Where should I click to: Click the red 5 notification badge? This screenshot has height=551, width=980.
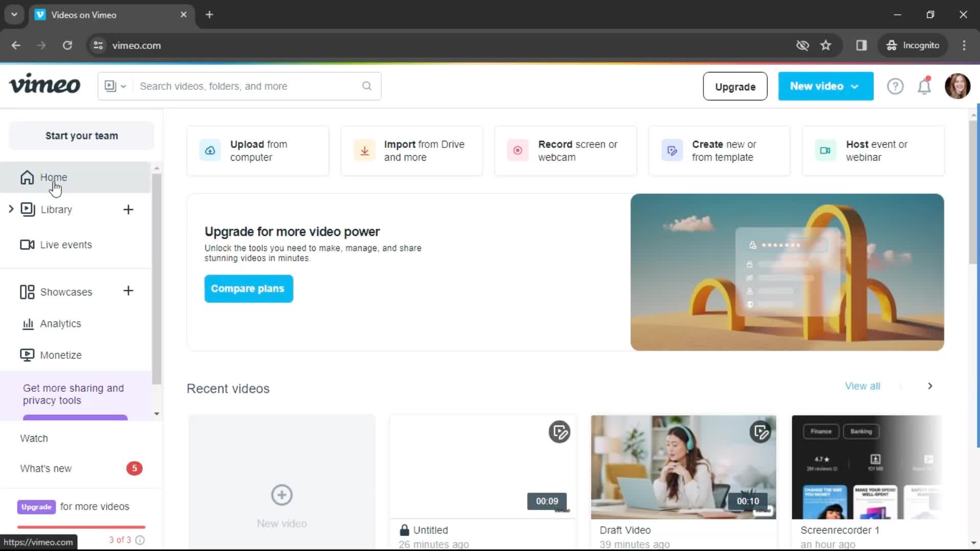[x=134, y=468]
